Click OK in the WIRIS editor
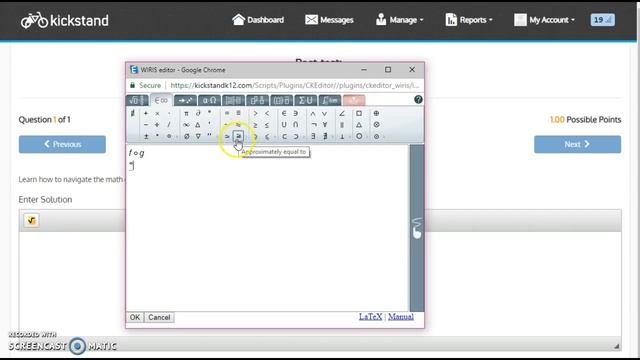This screenshot has width=640, height=360. [x=135, y=317]
